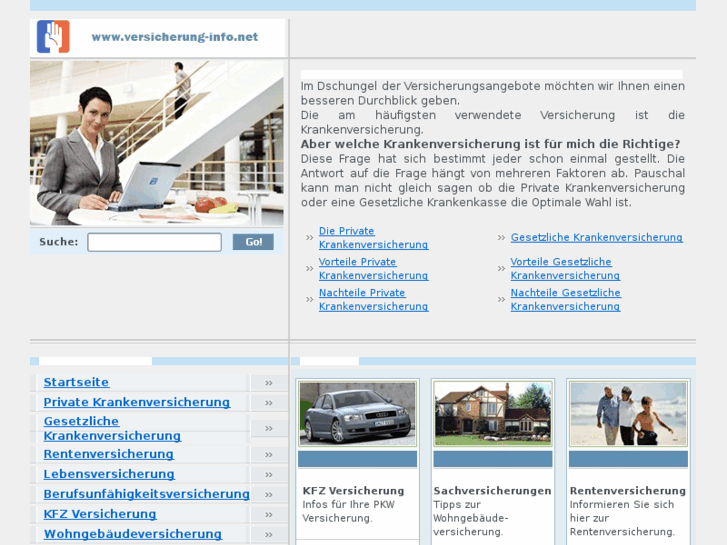Open the beach family thumbnail image
Viewport: 727px width, 545px height.
tap(628, 414)
